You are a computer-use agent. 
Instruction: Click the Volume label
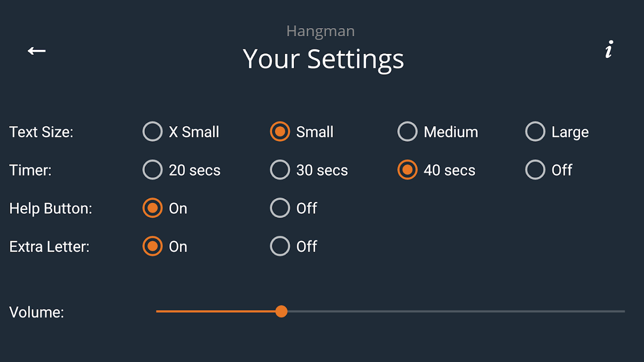(37, 312)
